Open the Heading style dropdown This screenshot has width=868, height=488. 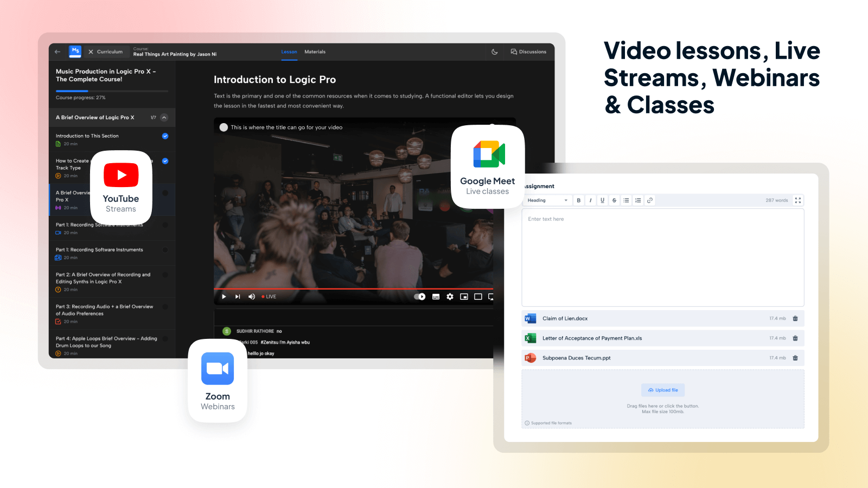548,201
